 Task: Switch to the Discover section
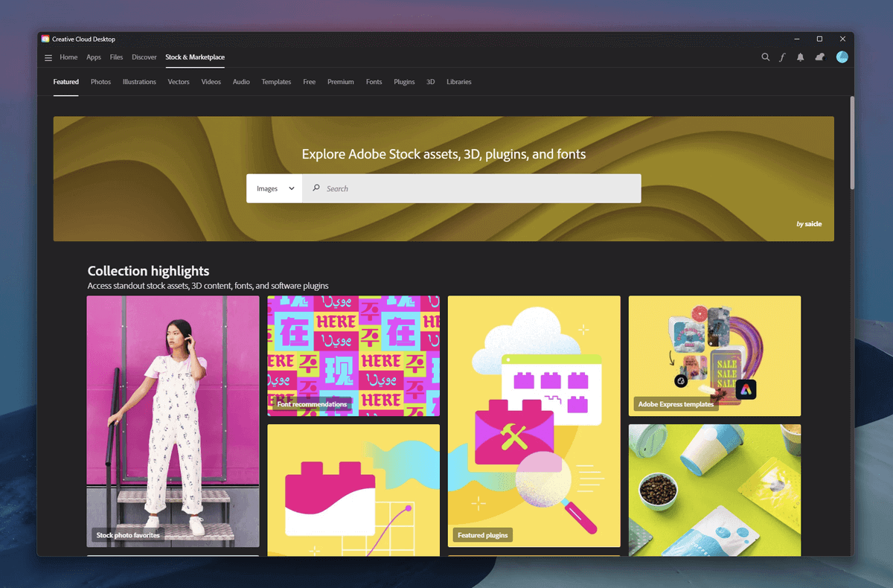pyautogui.click(x=144, y=57)
